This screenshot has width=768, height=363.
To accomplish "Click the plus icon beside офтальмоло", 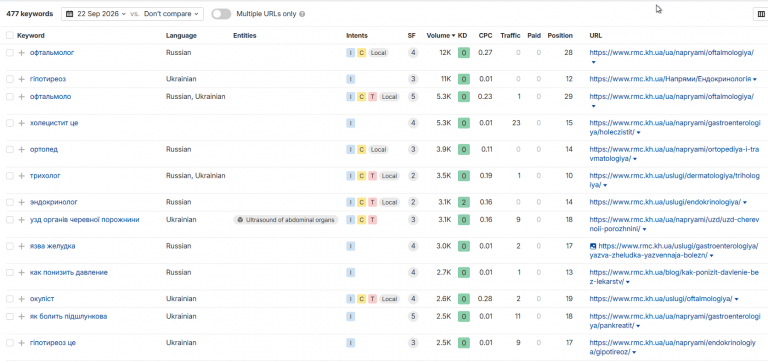I will [x=22, y=97].
